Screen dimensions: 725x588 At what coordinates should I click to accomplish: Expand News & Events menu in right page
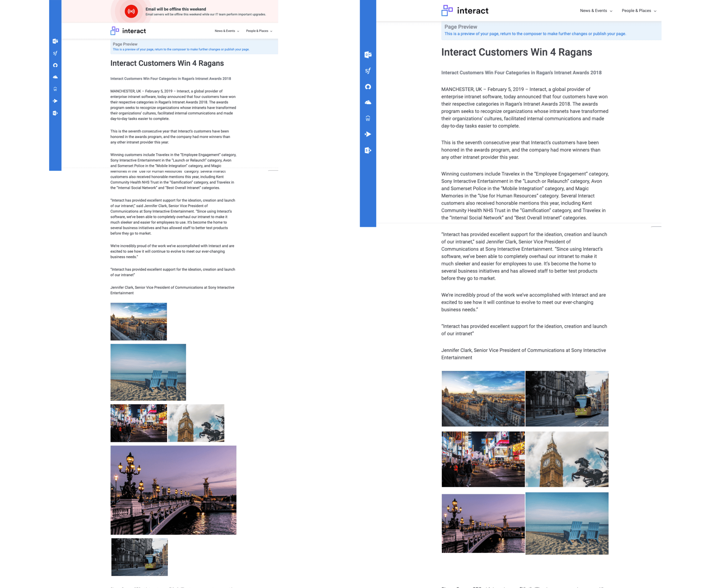pos(596,11)
